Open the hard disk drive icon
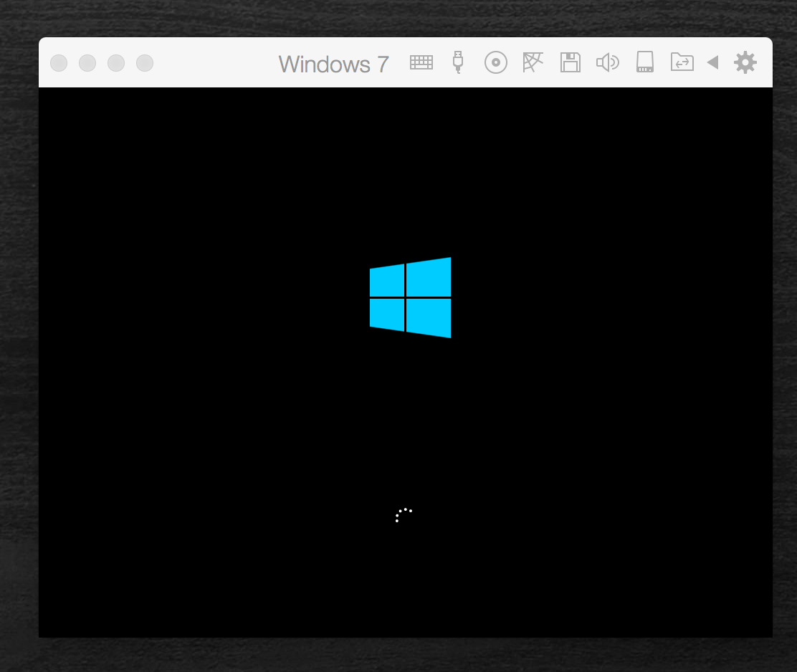The width and height of the screenshot is (797, 672). coord(645,62)
